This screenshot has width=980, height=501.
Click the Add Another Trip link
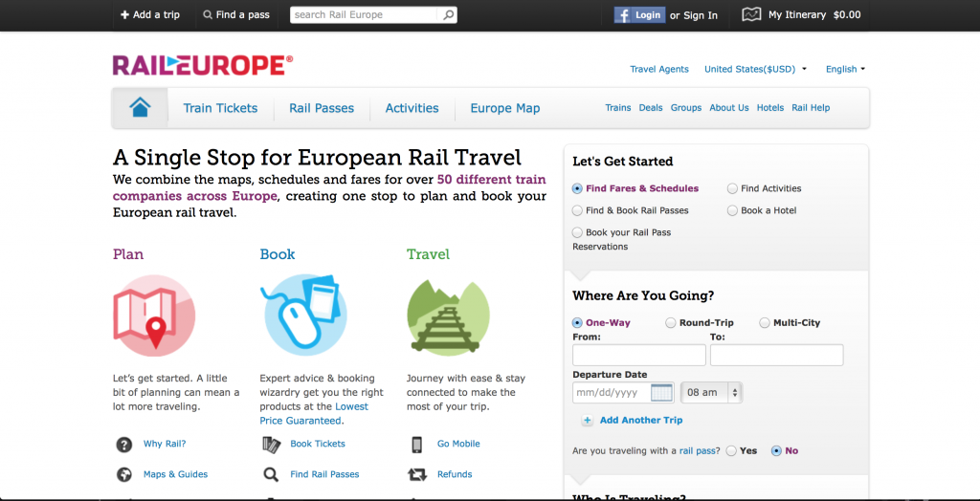point(641,421)
